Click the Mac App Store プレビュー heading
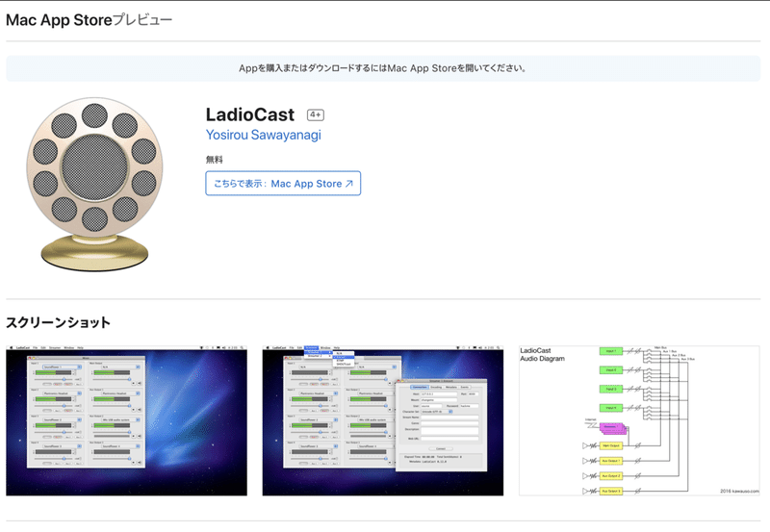770x532 pixels. point(89,20)
